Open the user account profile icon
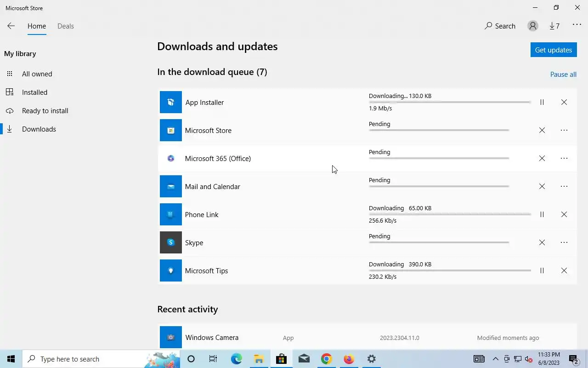 tap(533, 26)
